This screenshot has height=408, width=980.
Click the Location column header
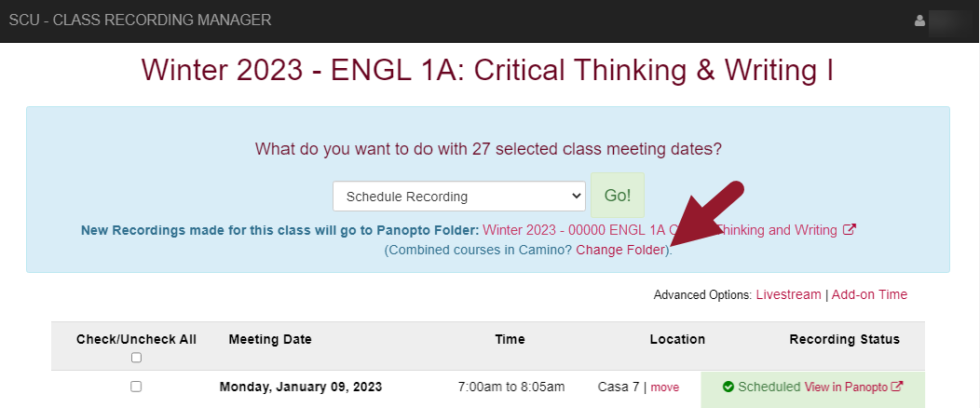pos(677,339)
